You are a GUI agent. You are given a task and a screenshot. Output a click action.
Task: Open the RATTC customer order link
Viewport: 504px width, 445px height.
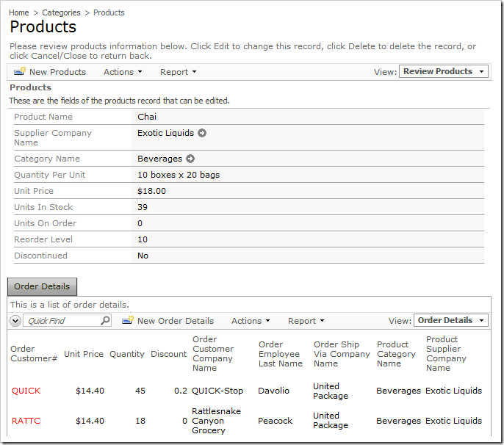pos(26,421)
